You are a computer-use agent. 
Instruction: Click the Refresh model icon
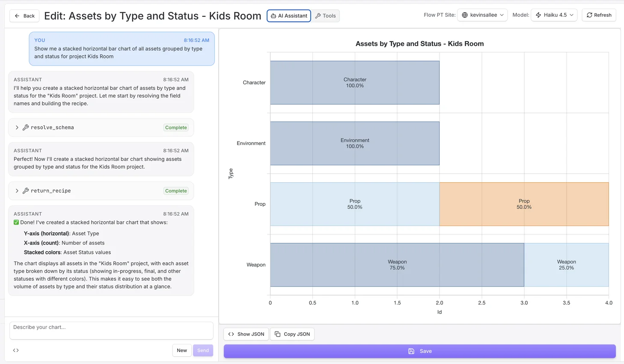point(589,15)
